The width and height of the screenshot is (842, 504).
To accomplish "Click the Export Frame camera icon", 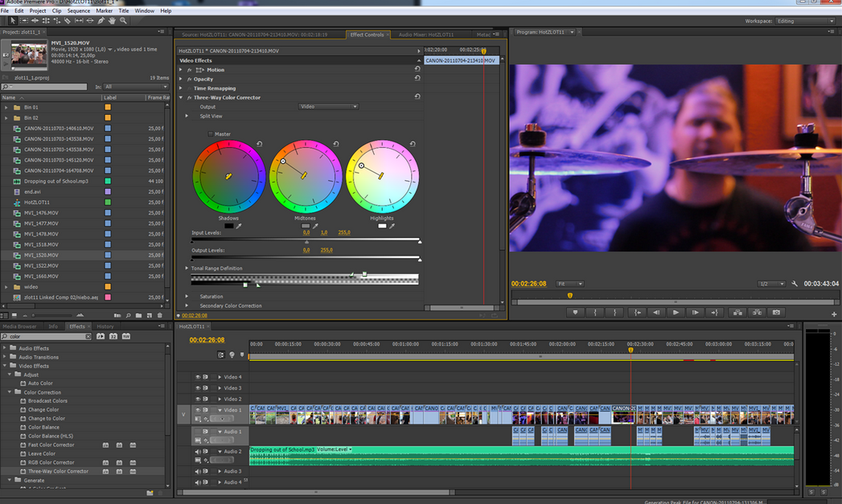I will [776, 312].
